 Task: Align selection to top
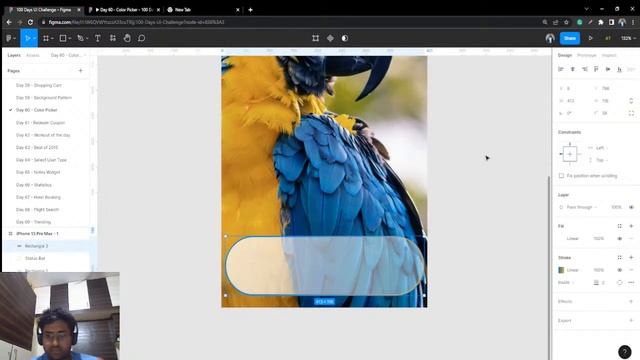coord(596,69)
